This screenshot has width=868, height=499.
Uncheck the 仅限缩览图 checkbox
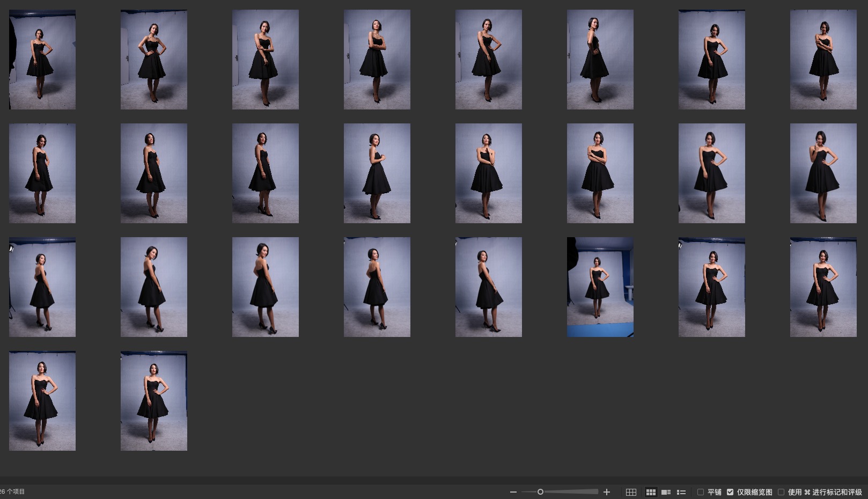click(730, 492)
